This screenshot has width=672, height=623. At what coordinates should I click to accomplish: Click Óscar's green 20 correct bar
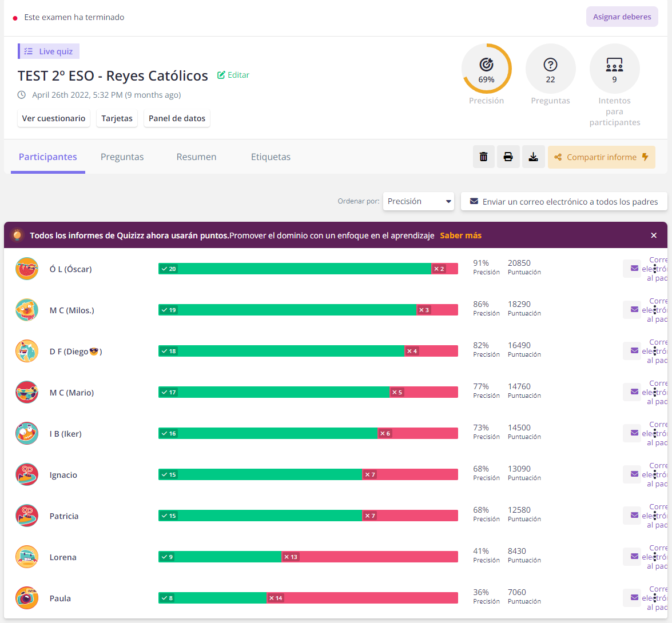tap(295, 269)
